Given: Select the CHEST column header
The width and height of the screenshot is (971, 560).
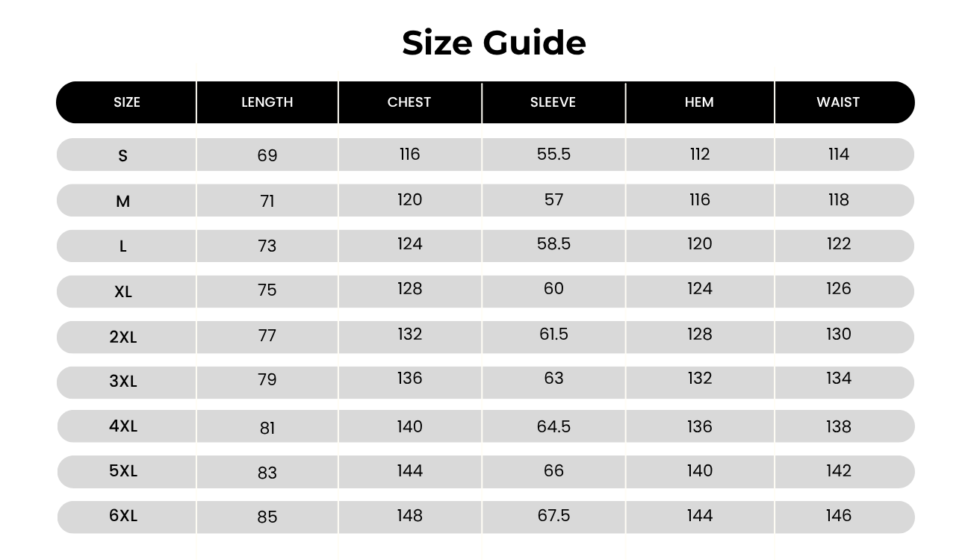Looking at the screenshot, I should (409, 102).
